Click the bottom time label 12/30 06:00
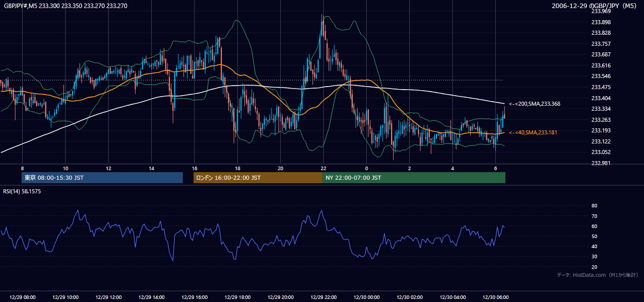The height and width of the screenshot is (302, 644). (x=496, y=297)
